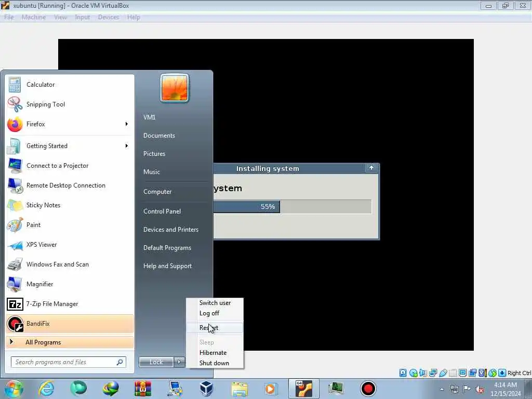Click the user account picture
The height and width of the screenshot is (399, 532).
click(x=175, y=88)
